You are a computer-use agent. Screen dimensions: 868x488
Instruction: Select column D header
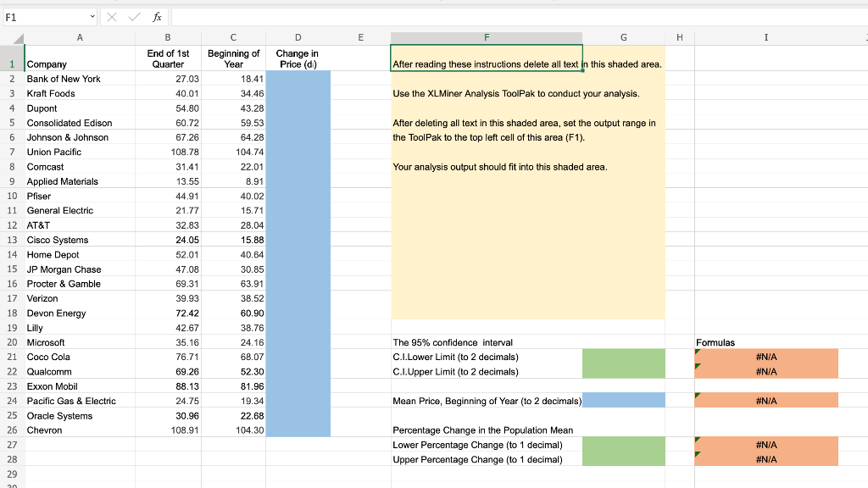coord(298,37)
